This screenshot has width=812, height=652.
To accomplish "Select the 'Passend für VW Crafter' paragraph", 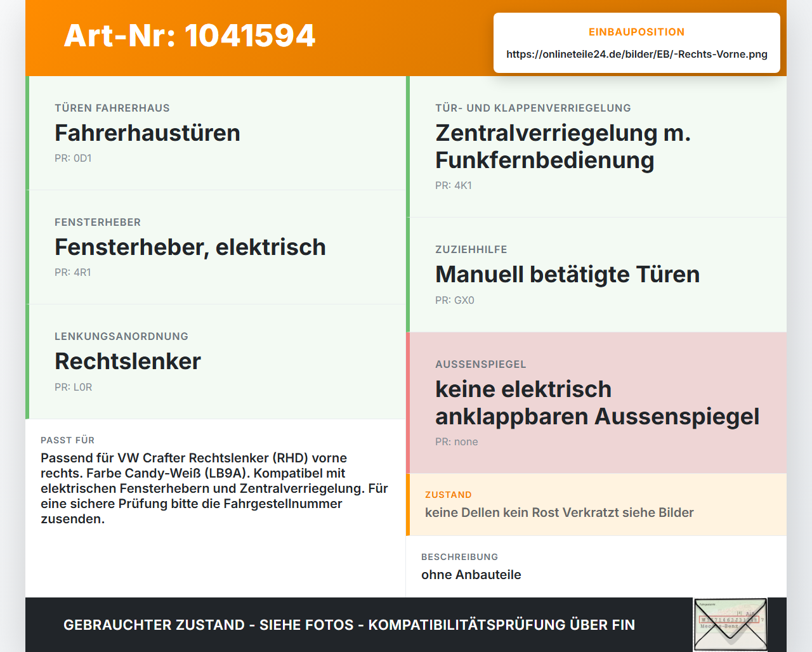I will (214, 488).
